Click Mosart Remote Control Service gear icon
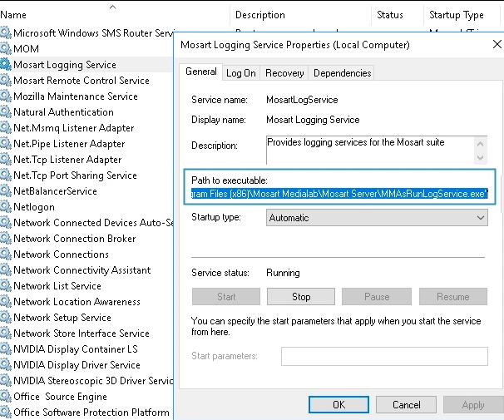The image size is (504, 420). pos(6,80)
